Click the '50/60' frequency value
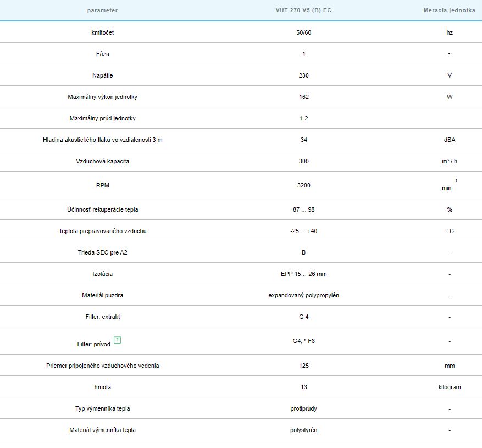This screenshot has height=448, width=482. pyautogui.click(x=303, y=32)
